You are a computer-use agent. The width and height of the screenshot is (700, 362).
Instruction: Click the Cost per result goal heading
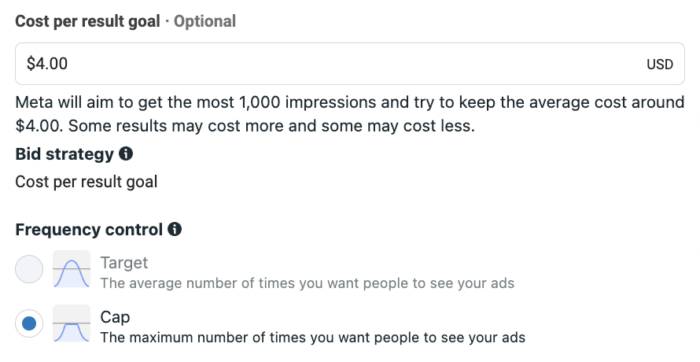click(x=88, y=21)
